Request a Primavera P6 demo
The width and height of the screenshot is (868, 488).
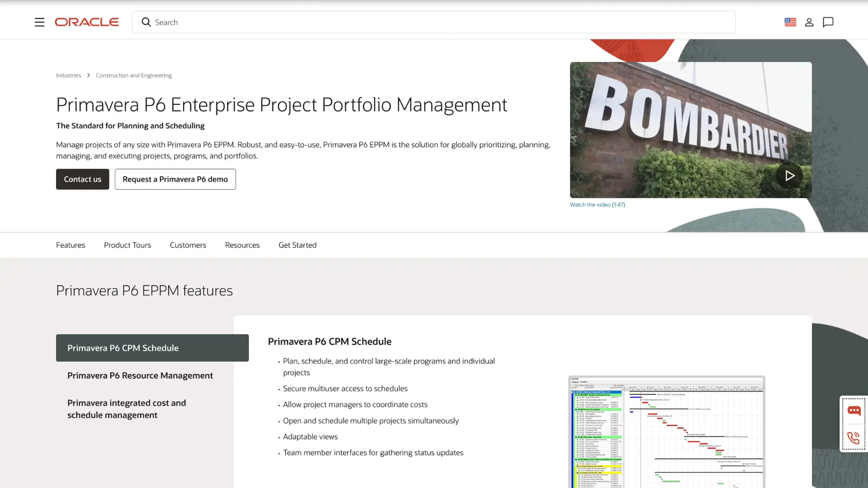pyautogui.click(x=175, y=179)
